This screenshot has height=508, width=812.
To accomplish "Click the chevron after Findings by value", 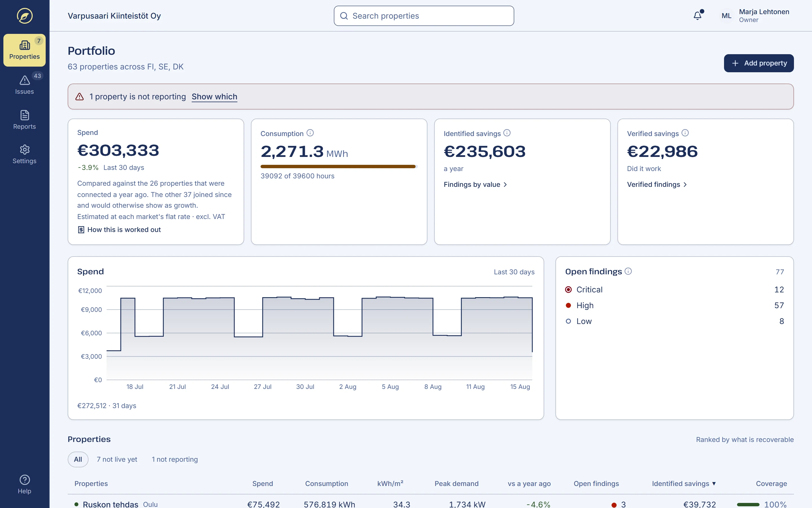I will coord(505,185).
